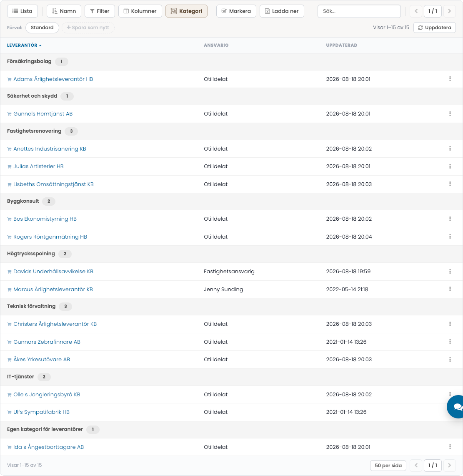
Task: Open row menu for Julias Artisterier HB
Action: pos(450,166)
